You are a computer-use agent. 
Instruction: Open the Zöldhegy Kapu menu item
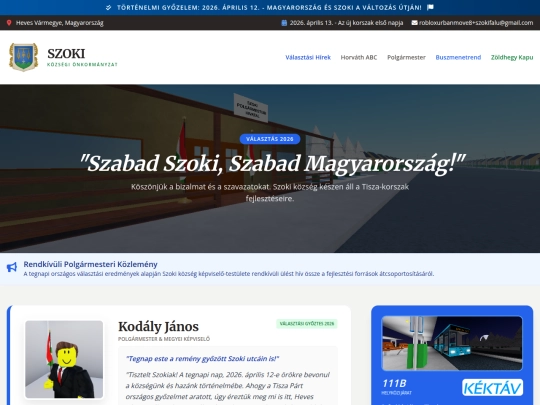click(512, 58)
